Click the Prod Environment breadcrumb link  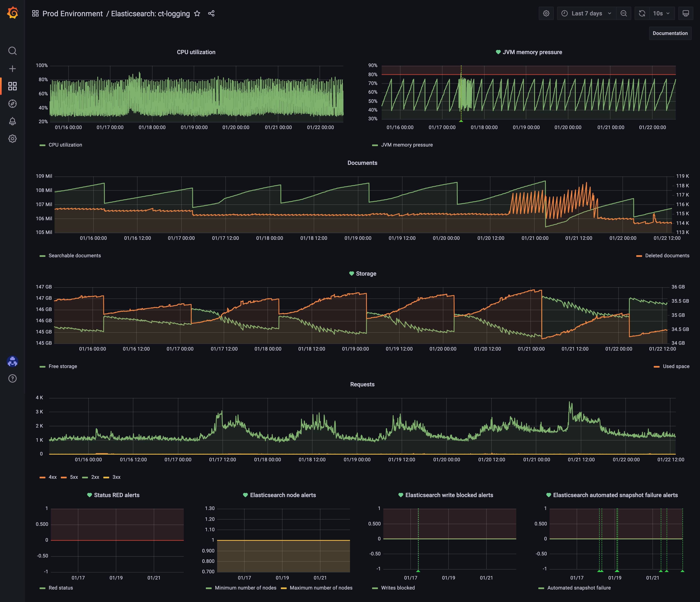tap(72, 14)
